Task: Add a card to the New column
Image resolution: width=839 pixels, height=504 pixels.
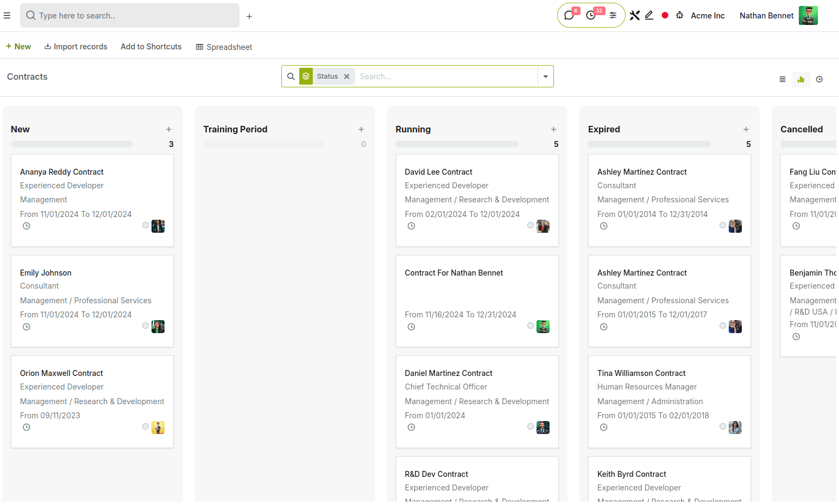Action: [x=169, y=129]
